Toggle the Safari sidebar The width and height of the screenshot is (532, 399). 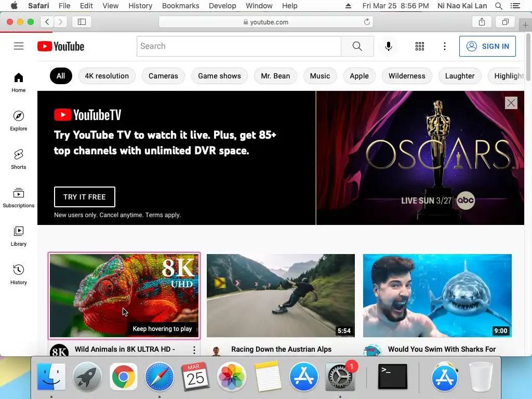(82, 22)
